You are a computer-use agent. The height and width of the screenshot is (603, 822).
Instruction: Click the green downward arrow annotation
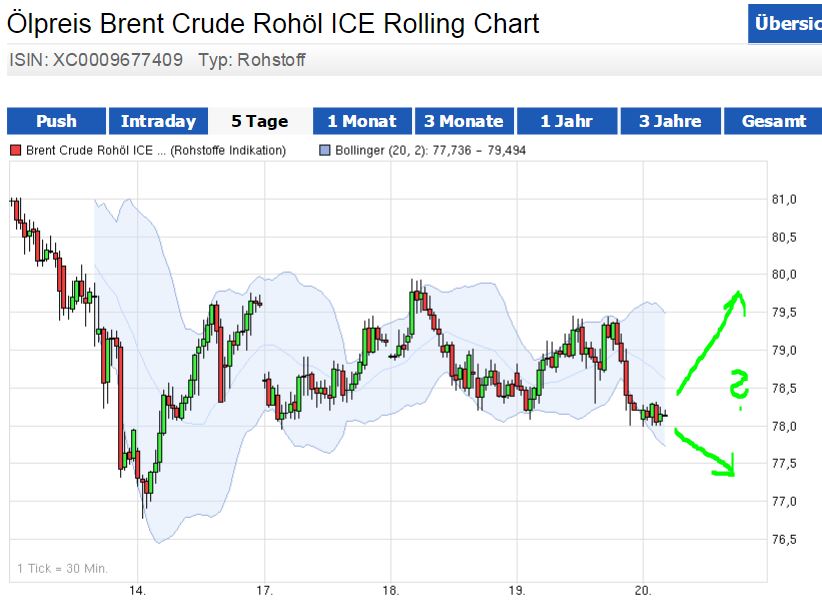coord(709,453)
